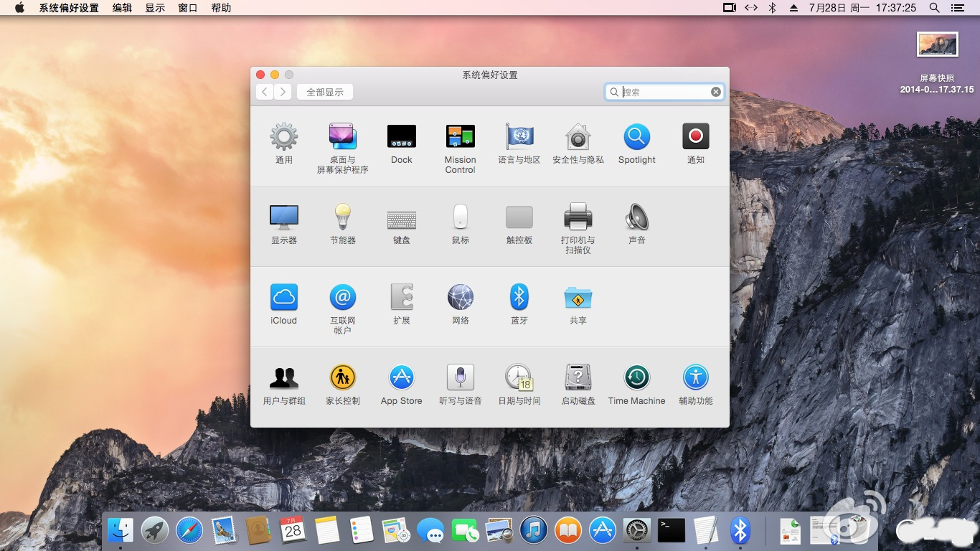Viewport: 980px width, 551px height.
Task: Open Safari from the Dock
Action: click(x=189, y=531)
